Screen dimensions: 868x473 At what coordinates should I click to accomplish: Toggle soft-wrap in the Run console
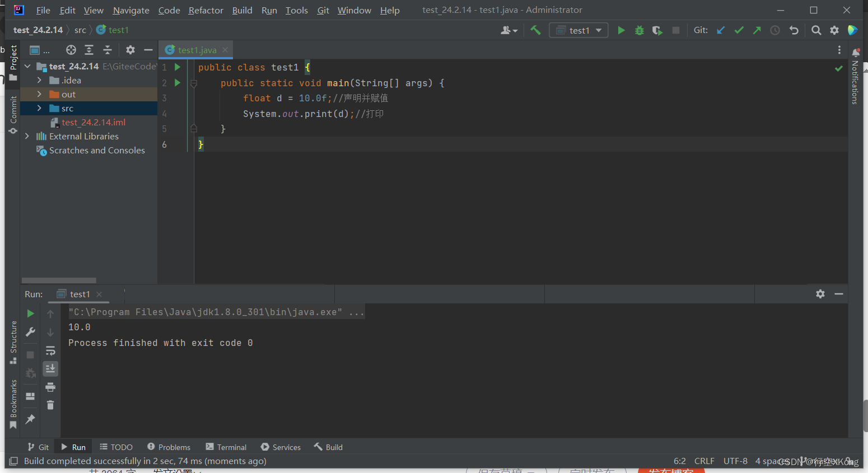(50, 350)
